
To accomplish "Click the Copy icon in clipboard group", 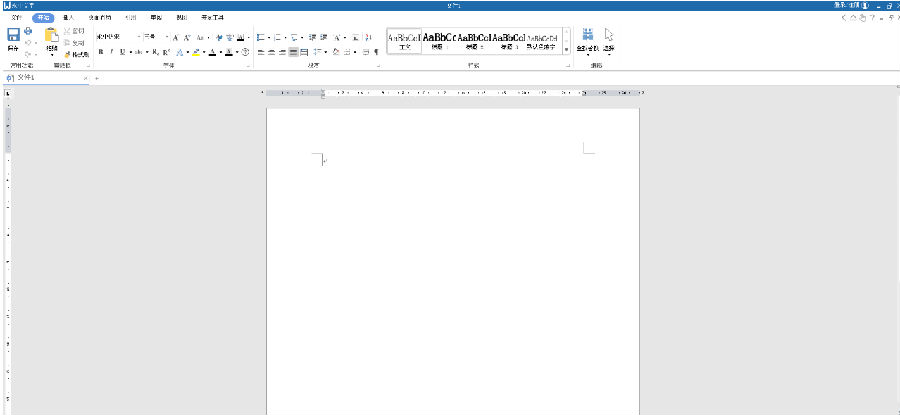I will click(x=67, y=43).
